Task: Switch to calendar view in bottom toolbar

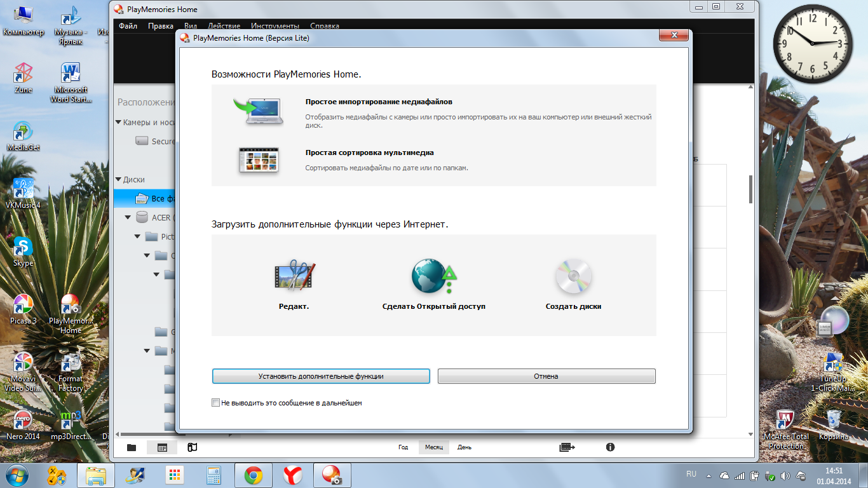Action: pos(162,447)
